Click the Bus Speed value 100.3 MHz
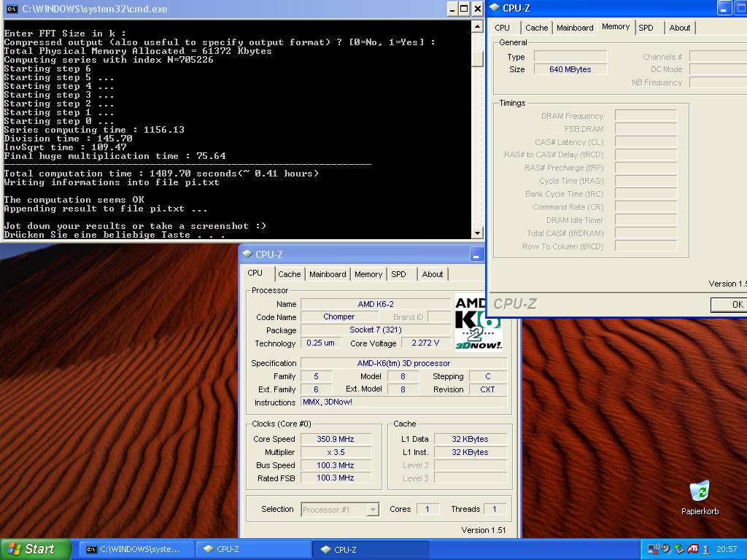The height and width of the screenshot is (560, 747). point(336,465)
